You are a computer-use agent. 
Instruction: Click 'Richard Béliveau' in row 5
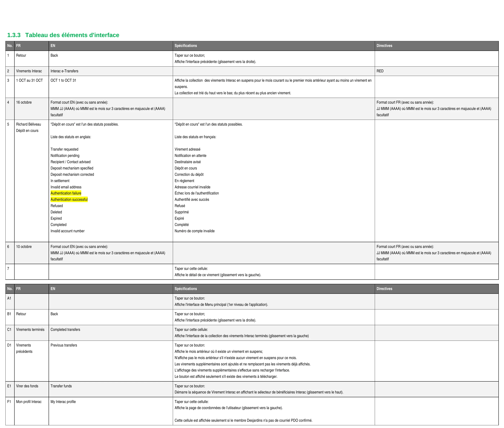(28, 124)
